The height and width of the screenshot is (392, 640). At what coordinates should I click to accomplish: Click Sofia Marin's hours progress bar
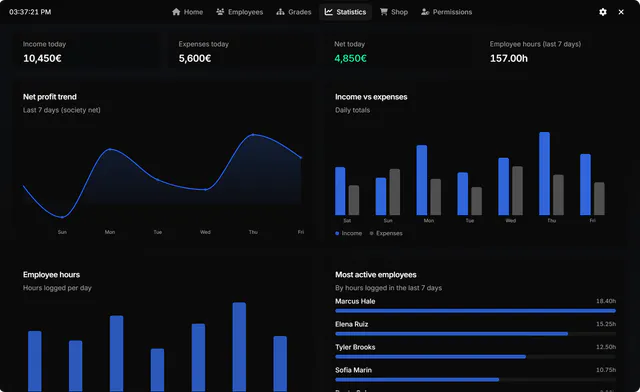[x=476, y=379]
